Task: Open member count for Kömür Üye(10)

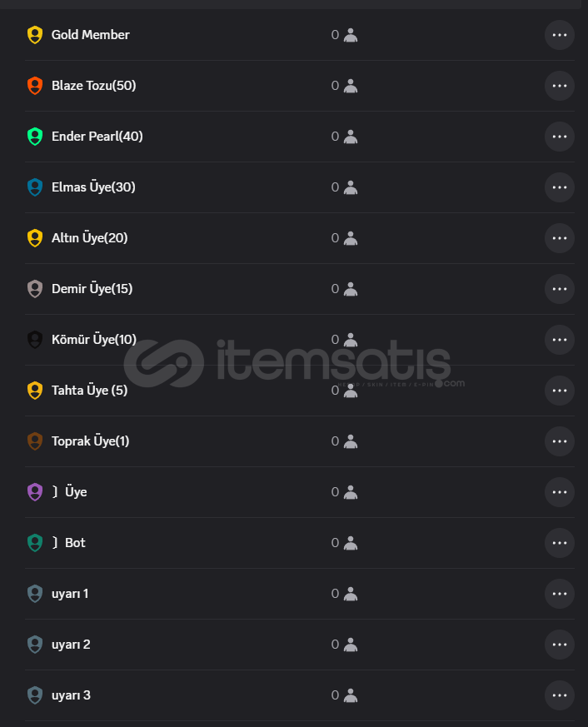Action: 344,340
